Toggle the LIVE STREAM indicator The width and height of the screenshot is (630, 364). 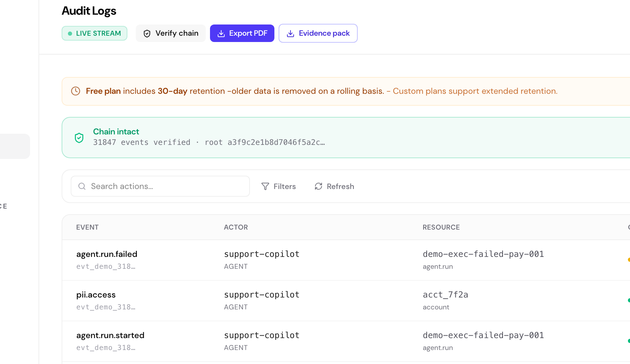pyautogui.click(x=94, y=33)
